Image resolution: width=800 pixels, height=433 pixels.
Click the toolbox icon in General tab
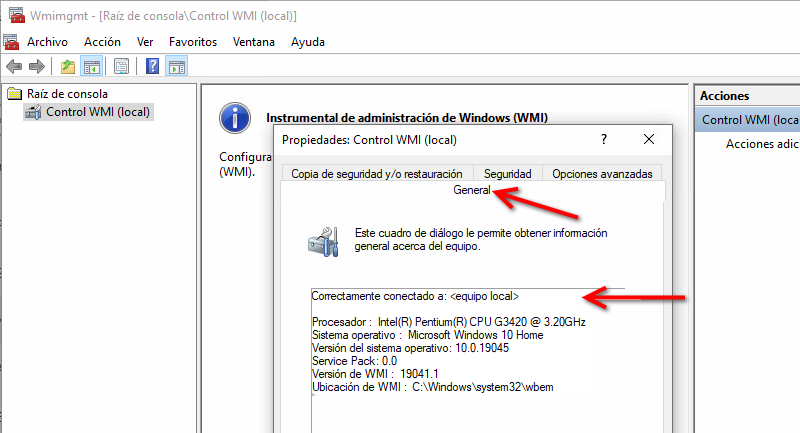[x=323, y=242]
